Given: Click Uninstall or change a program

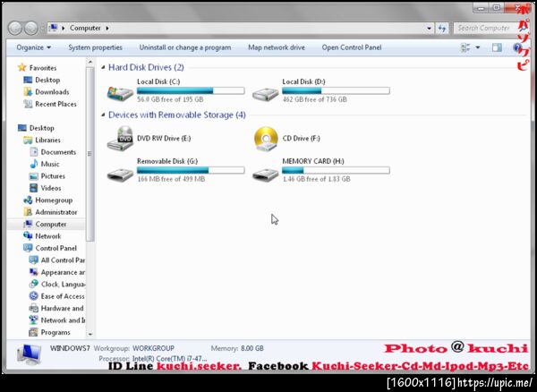Looking at the screenshot, I should (x=185, y=47).
